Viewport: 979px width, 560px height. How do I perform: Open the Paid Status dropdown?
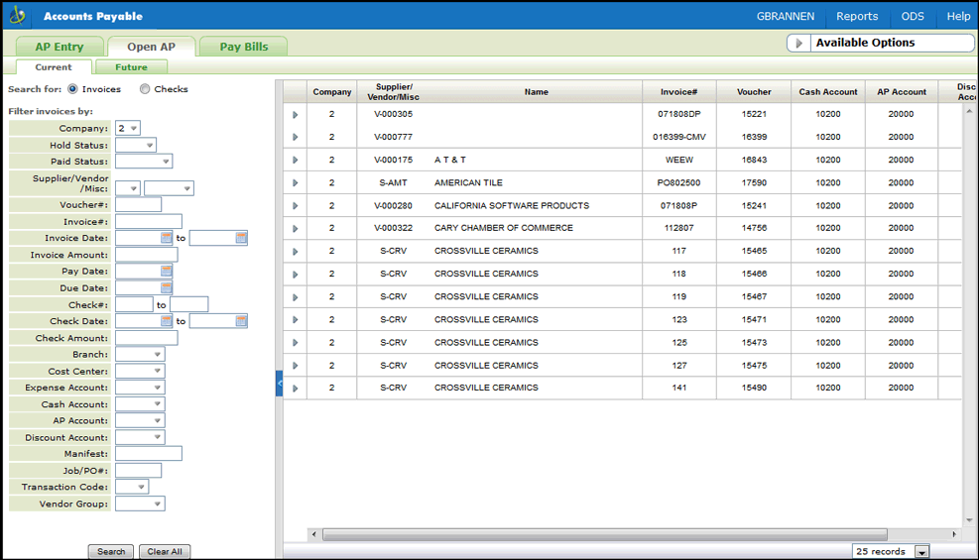pyautogui.click(x=144, y=162)
